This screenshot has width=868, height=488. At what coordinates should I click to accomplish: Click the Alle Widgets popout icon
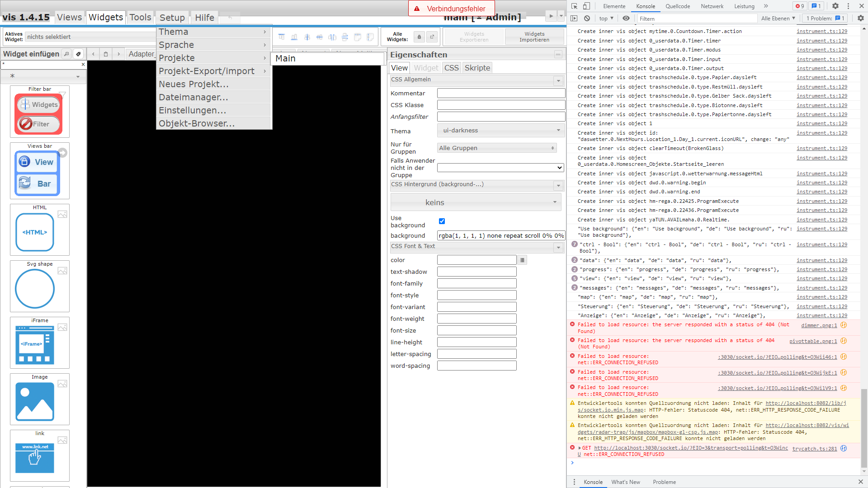click(432, 37)
